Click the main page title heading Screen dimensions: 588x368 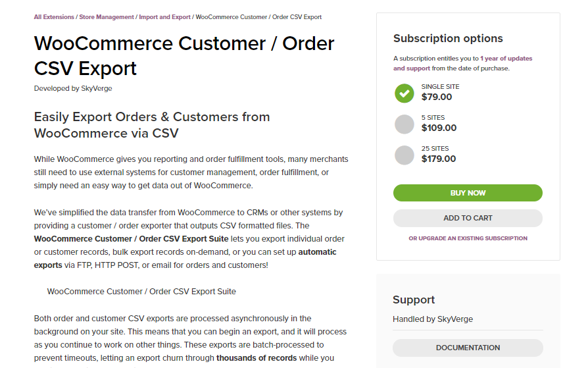[x=184, y=55]
